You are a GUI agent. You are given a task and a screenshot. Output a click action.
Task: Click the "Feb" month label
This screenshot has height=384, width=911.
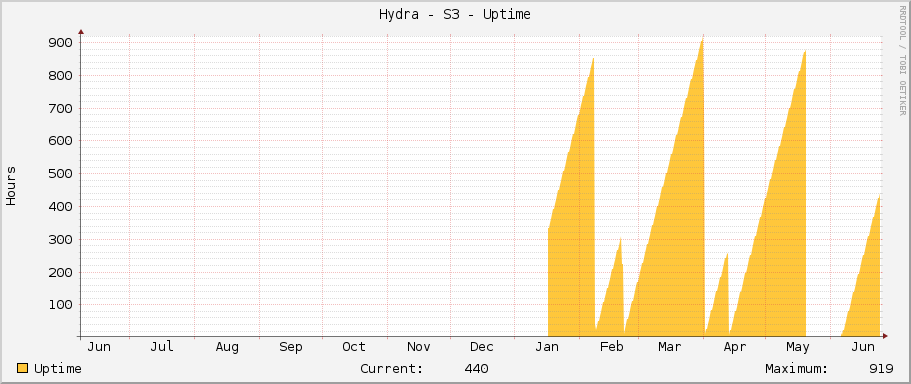point(612,347)
